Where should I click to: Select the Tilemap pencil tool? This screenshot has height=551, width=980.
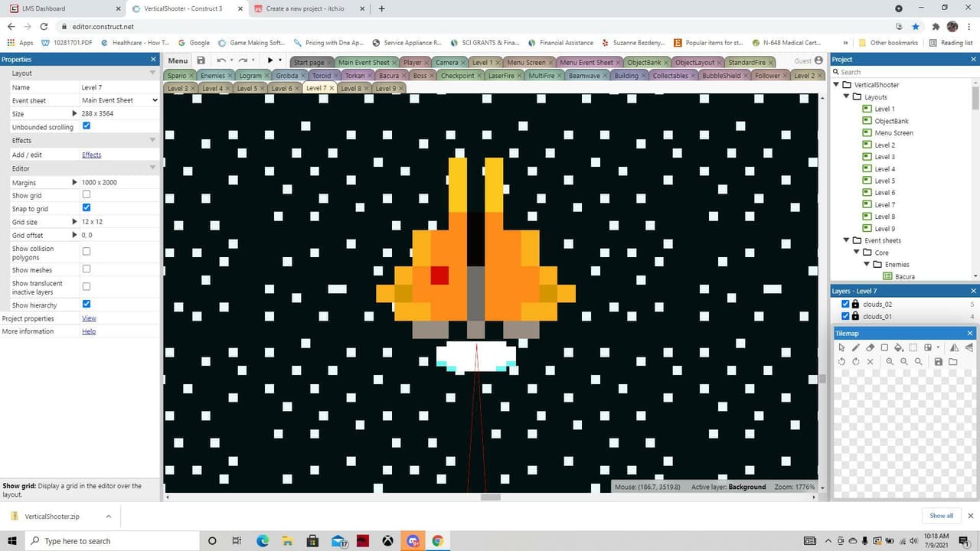856,348
